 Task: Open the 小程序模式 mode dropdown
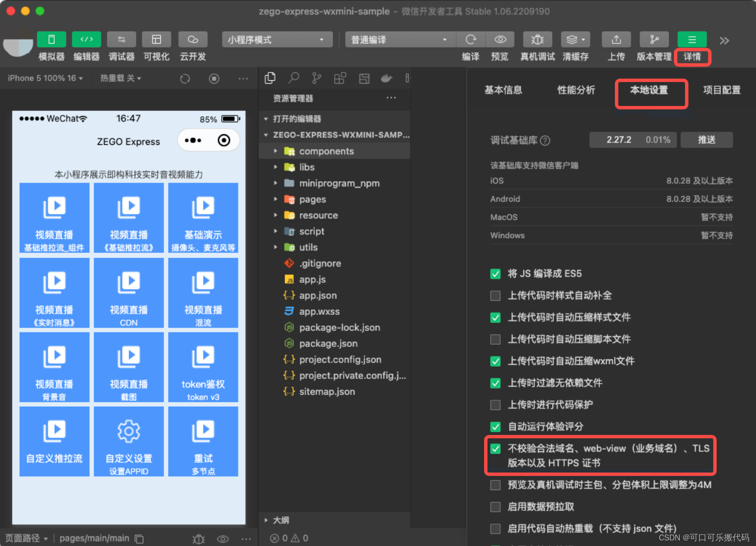coord(277,40)
